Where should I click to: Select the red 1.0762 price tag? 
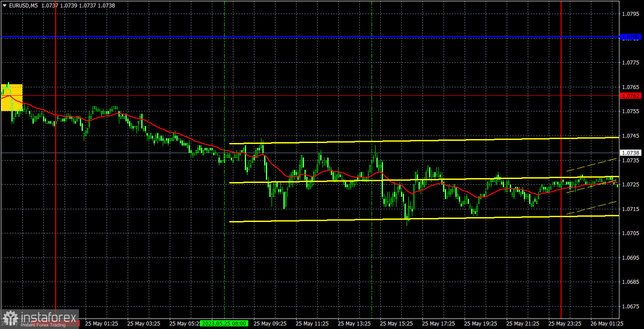click(630, 96)
